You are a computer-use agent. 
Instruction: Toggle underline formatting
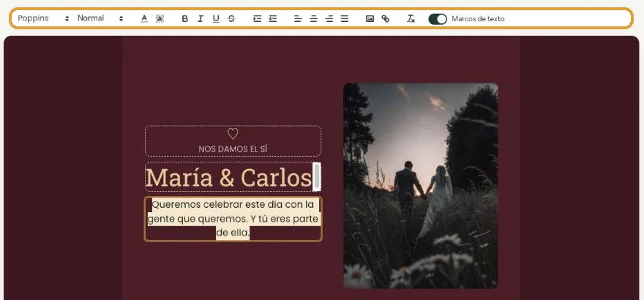216,18
